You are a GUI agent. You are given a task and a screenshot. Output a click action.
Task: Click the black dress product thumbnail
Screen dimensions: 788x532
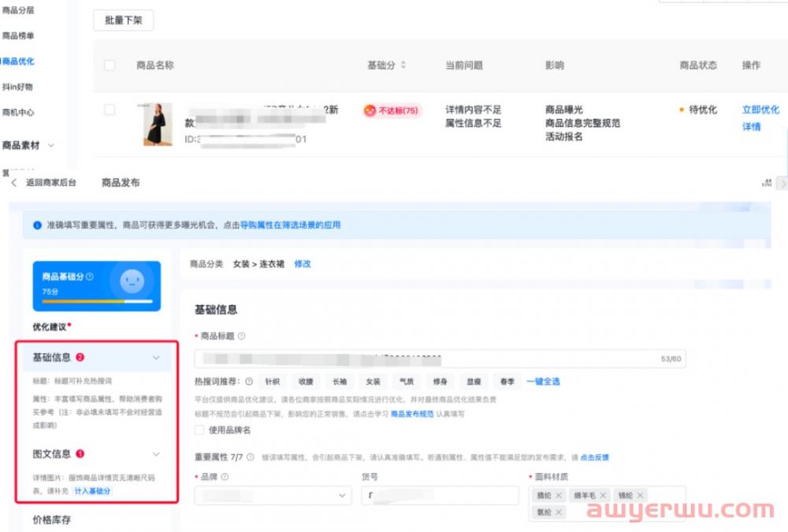[x=158, y=125]
